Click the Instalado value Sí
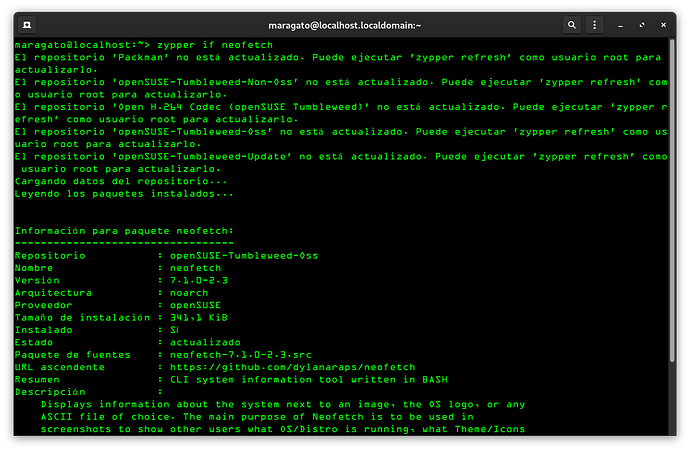690x451 pixels. point(174,330)
